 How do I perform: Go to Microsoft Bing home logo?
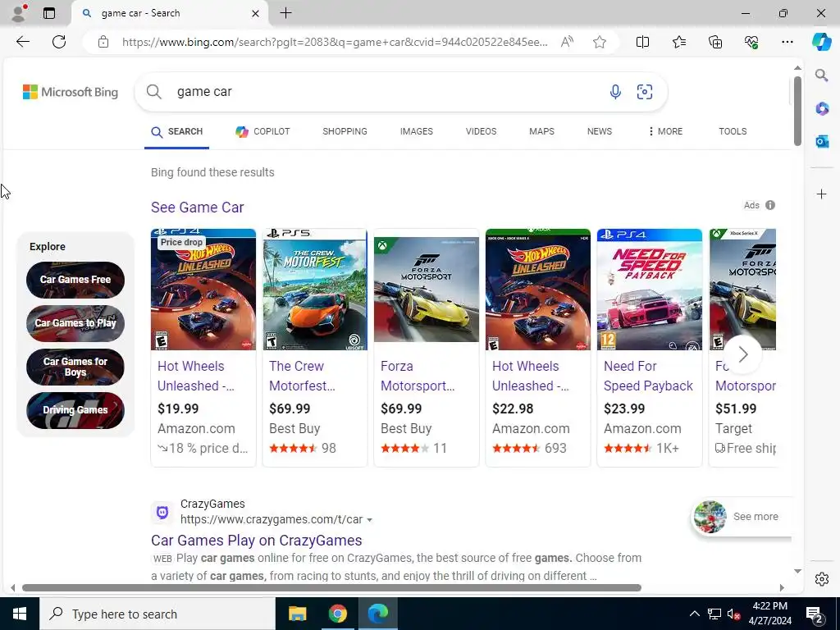(71, 92)
